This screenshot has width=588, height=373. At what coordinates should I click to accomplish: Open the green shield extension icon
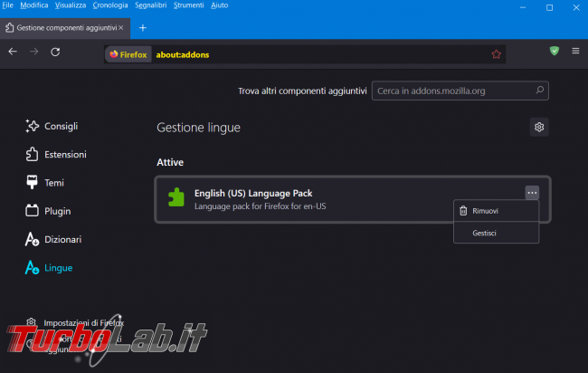point(555,51)
